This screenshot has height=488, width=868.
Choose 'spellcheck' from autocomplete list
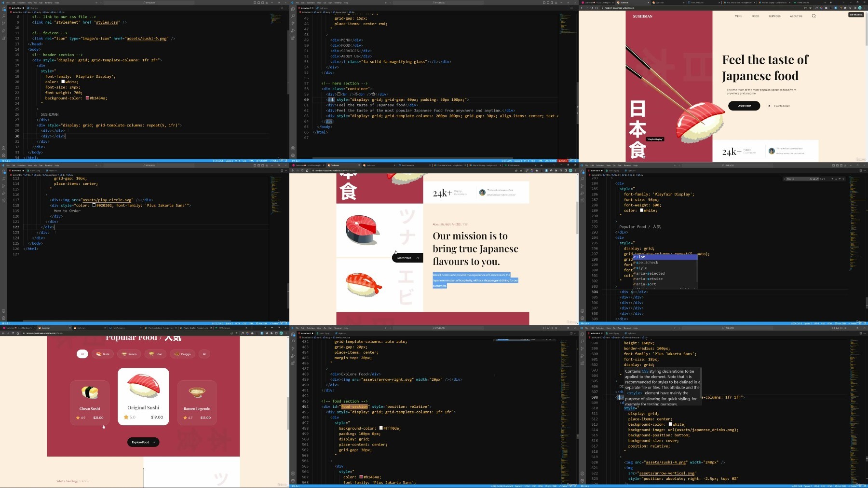coord(665,263)
